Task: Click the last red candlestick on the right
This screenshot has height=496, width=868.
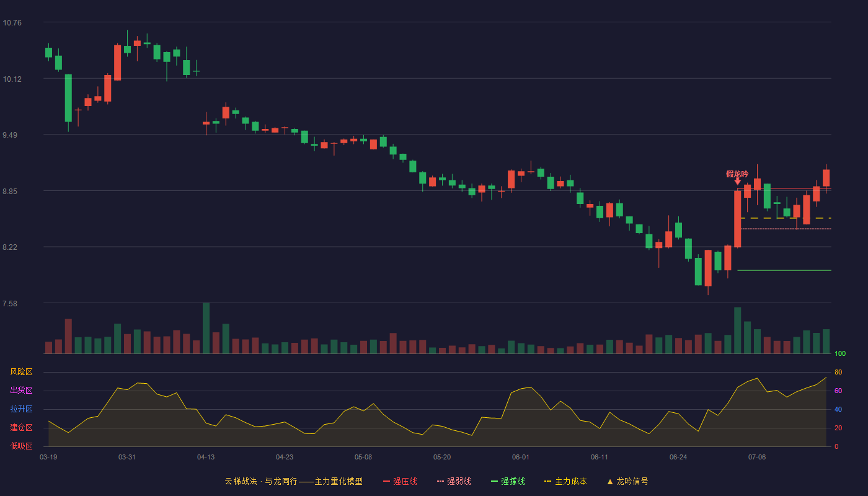Action: click(826, 178)
